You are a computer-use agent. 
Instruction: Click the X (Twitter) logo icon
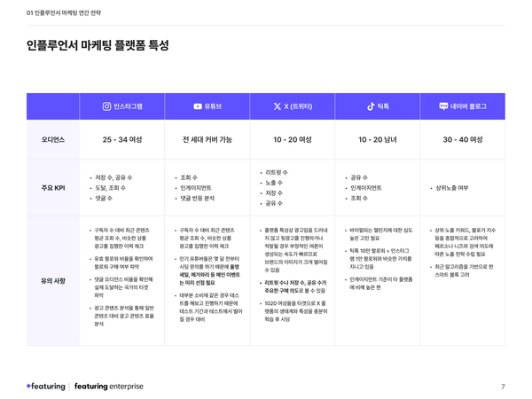tap(278, 106)
